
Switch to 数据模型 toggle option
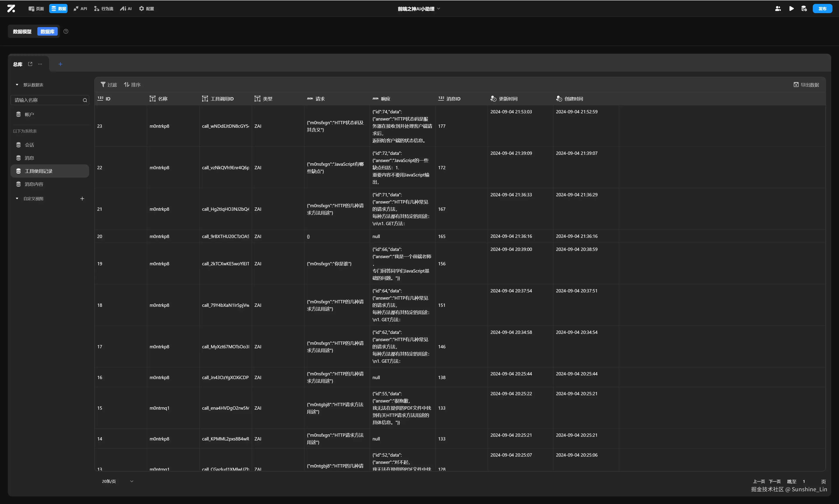[22, 32]
